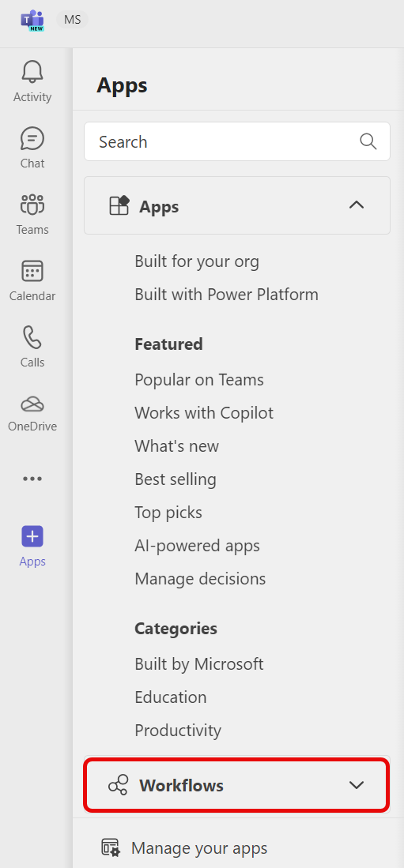404x868 pixels.
Task: Open Manage decisions
Action: (200, 579)
